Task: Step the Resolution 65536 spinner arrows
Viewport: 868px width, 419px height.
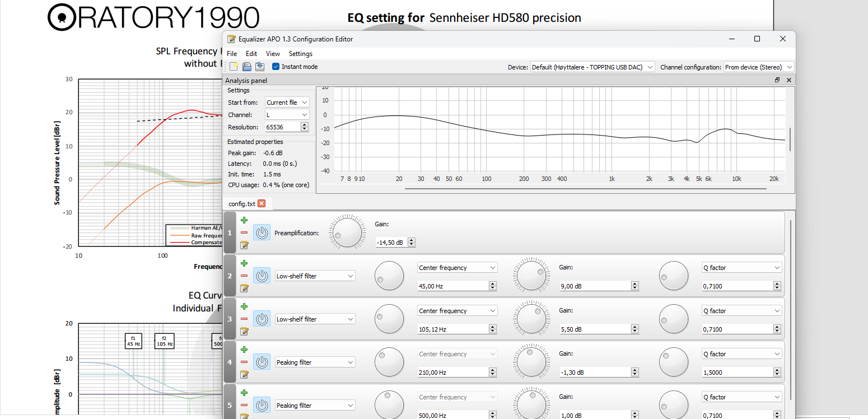Action: [x=305, y=127]
